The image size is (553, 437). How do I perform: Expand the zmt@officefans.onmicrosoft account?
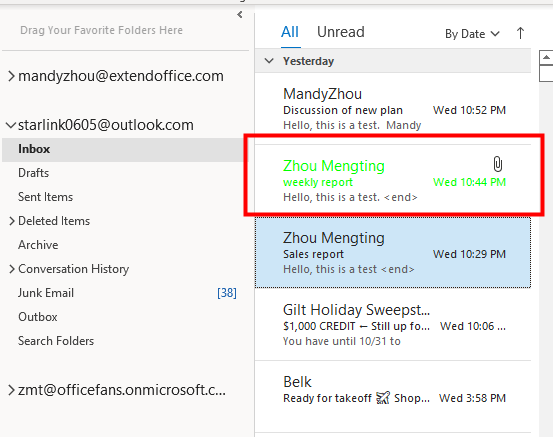coord(11,390)
